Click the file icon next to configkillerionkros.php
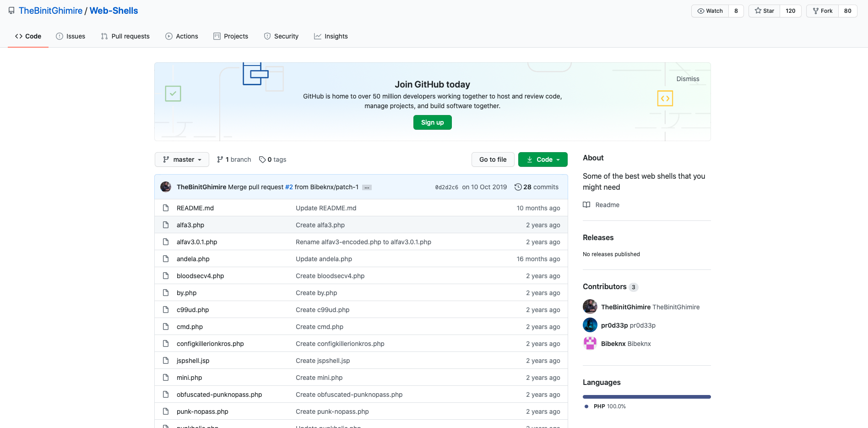Viewport: 868px width, 428px height. coord(166,343)
